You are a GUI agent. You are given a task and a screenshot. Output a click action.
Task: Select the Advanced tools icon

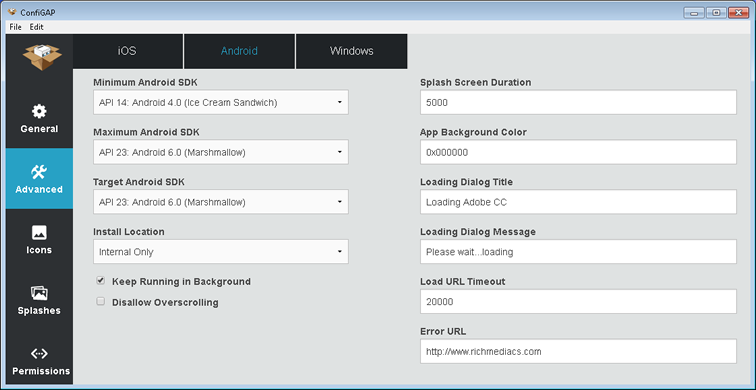(39, 172)
